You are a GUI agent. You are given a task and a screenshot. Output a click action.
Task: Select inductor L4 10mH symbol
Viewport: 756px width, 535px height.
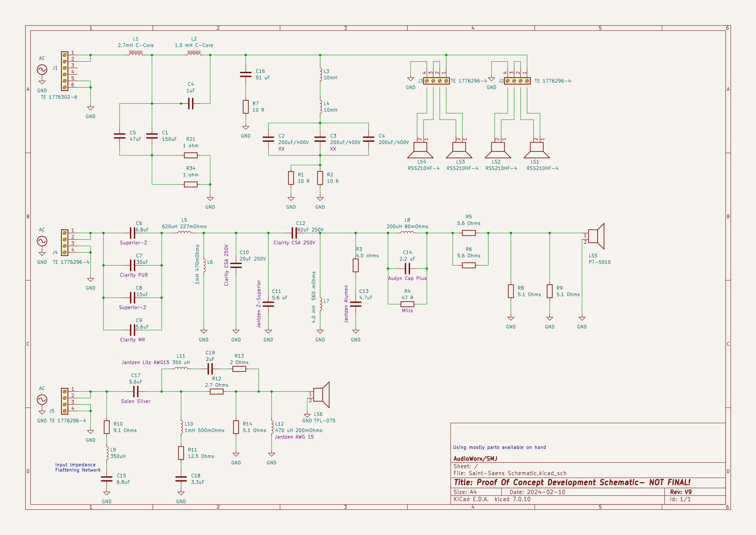(x=320, y=107)
